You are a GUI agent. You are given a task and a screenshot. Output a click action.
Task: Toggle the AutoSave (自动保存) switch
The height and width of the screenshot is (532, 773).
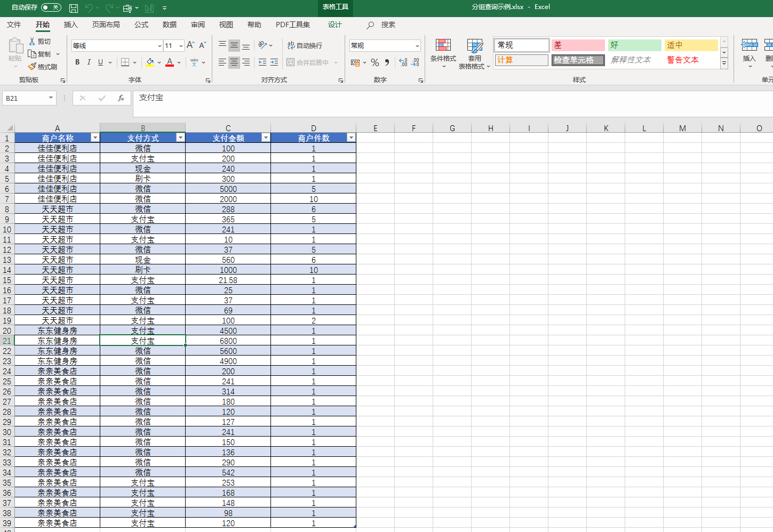click(51, 7)
